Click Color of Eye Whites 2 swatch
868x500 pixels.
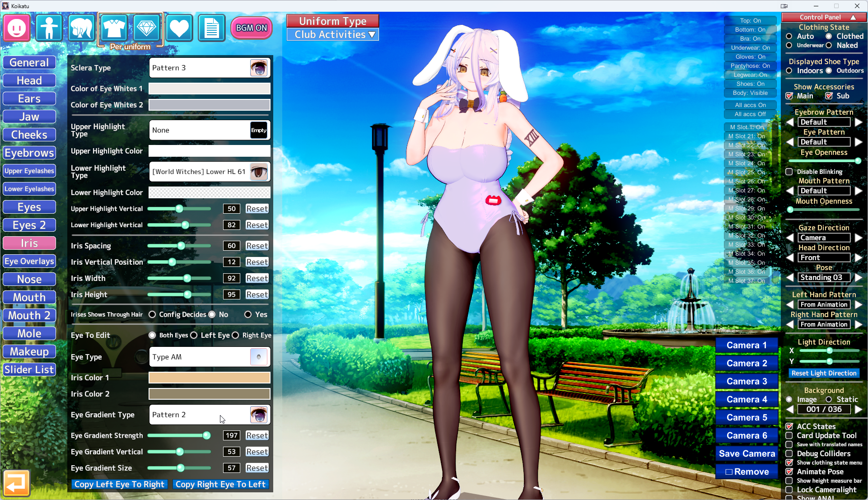tap(210, 105)
